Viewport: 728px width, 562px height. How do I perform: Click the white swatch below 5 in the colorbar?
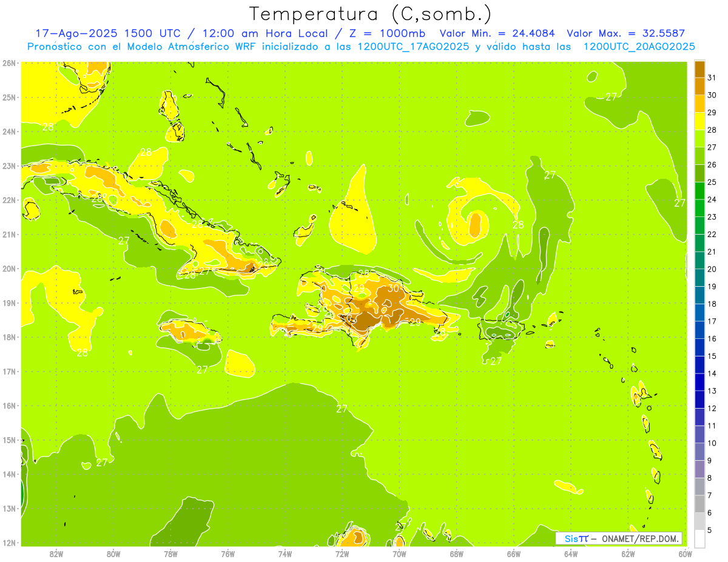point(699,538)
